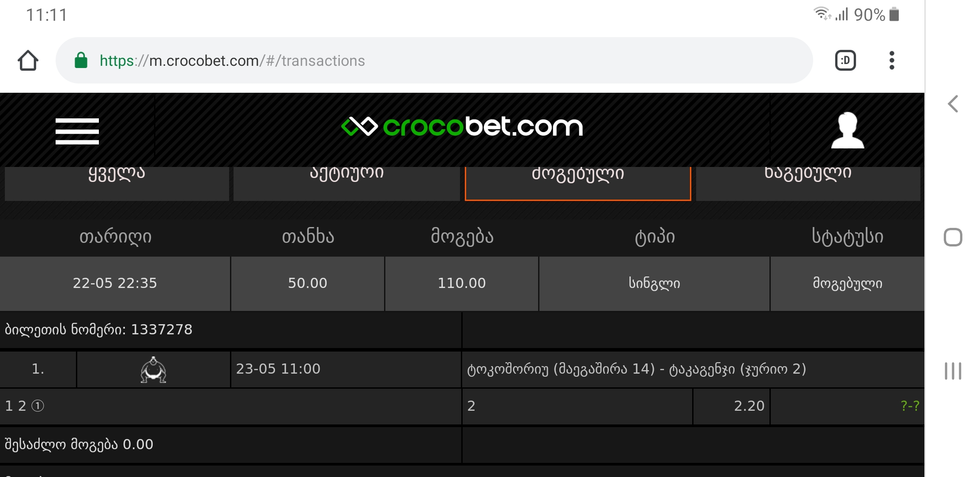Click the URL address bar
The width and height of the screenshot is (980, 477).
pyautogui.click(x=434, y=61)
